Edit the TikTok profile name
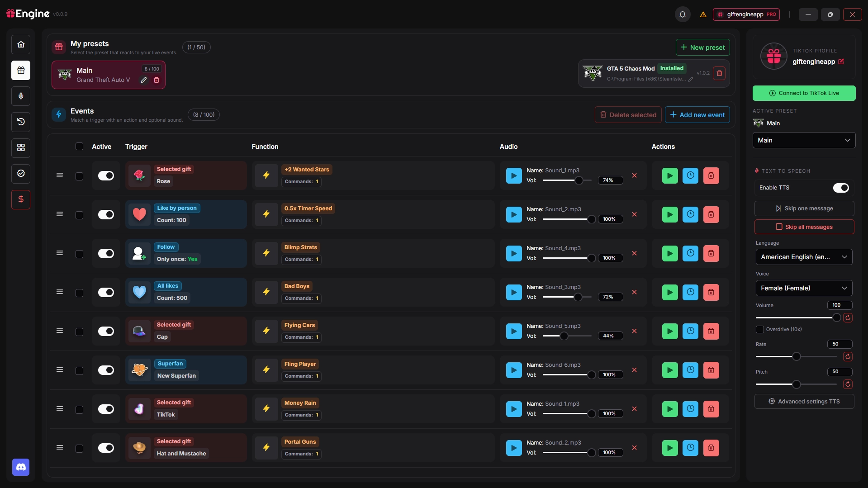 pos(841,62)
